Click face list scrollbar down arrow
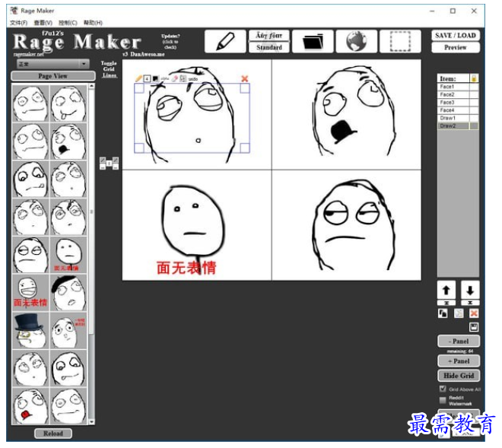 tap(91, 422)
